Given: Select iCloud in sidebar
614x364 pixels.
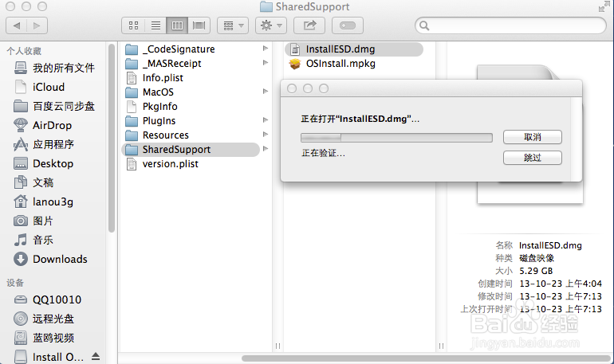Looking at the screenshot, I should pos(39,87).
